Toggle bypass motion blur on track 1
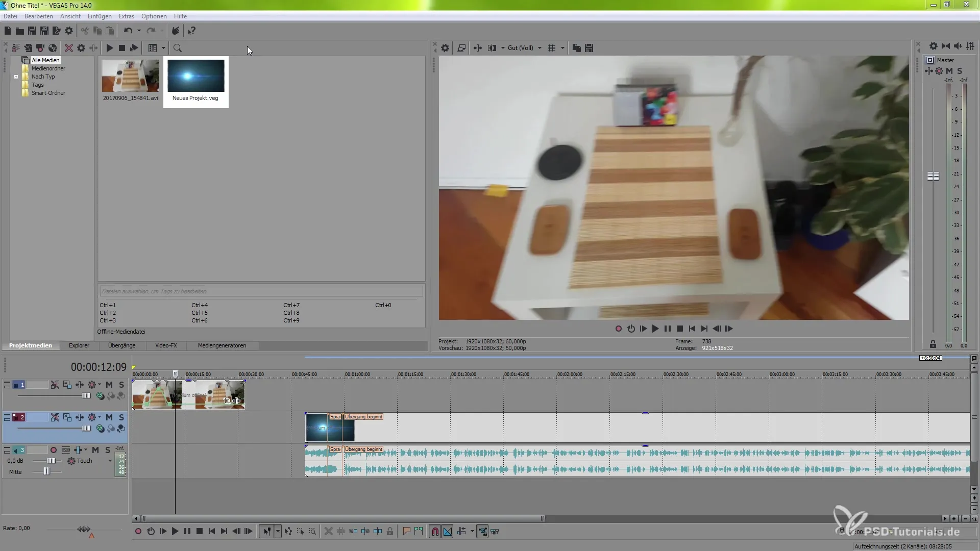980x551 pixels. coord(55,385)
